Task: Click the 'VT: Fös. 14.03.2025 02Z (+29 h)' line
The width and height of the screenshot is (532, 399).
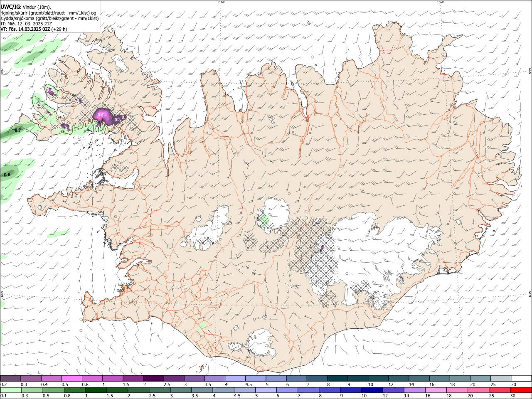Action: coord(34,29)
